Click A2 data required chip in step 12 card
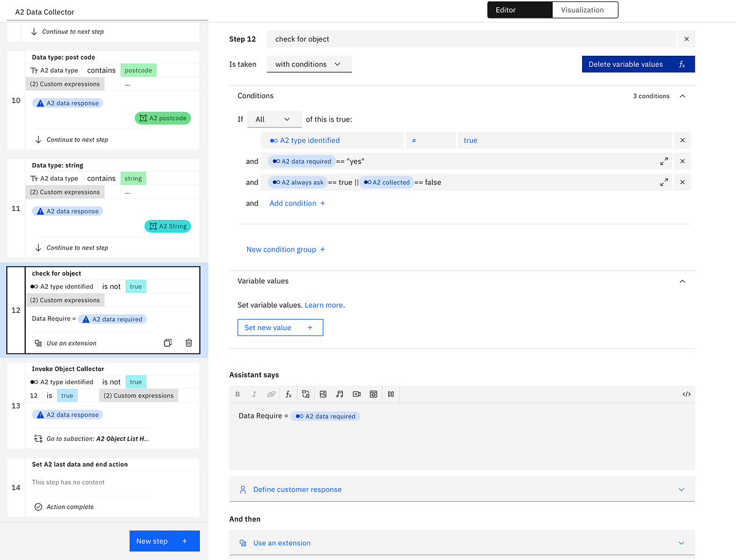The height and width of the screenshot is (560, 736). [113, 319]
